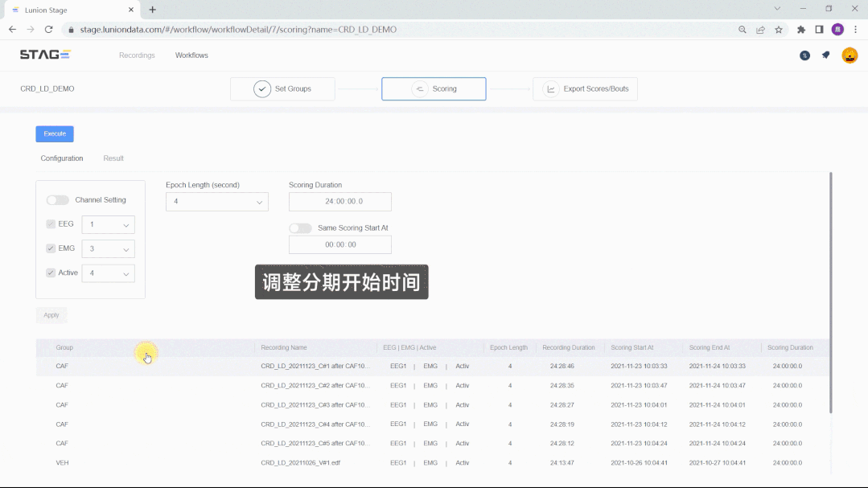This screenshot has height=488, width=868.
Task: Click the Set Groups checkmark icon
Action: point(261,88)
